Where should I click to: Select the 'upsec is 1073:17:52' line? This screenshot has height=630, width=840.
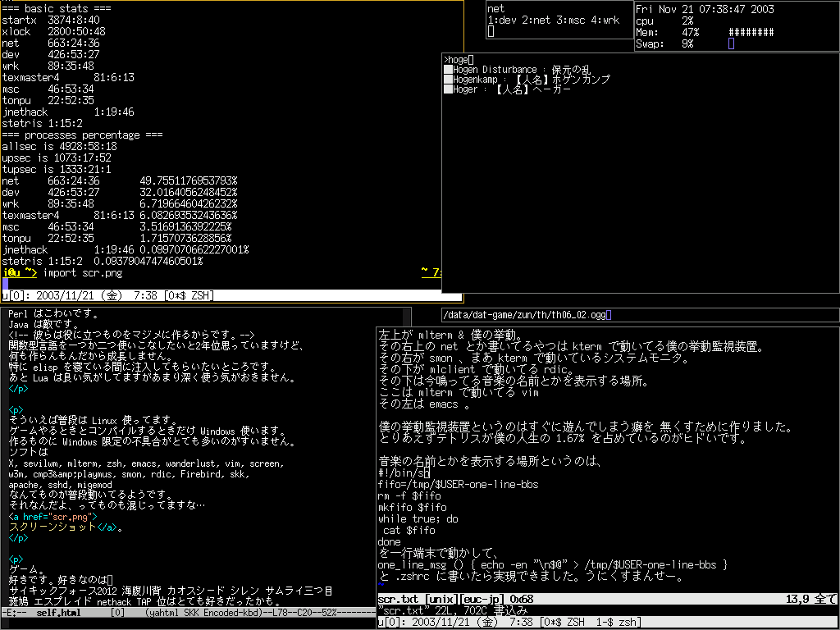pyautogui.click(x=57, y=158)
